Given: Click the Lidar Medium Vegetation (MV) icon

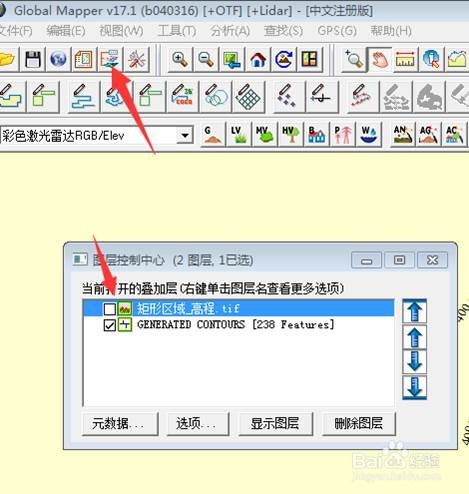Looking at the screenshot, I should (x=264, y=135).
